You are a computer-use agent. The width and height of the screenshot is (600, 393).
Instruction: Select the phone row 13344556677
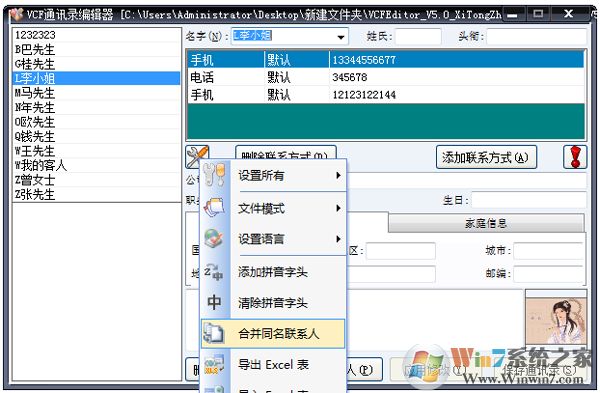[x=386, y=60]
